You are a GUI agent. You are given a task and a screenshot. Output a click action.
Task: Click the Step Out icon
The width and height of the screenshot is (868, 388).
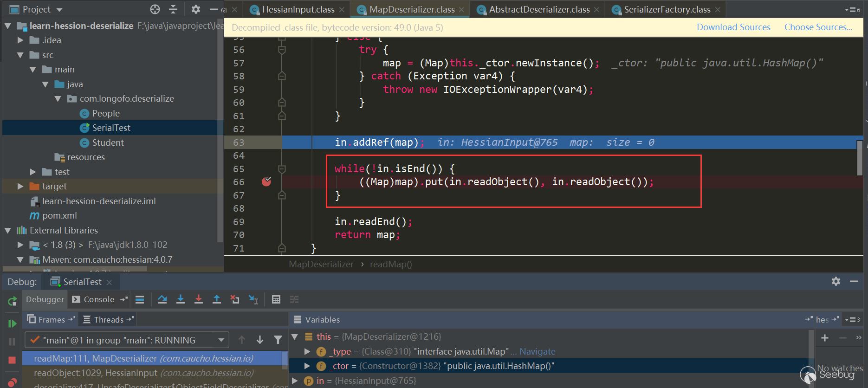pos(217,299)
